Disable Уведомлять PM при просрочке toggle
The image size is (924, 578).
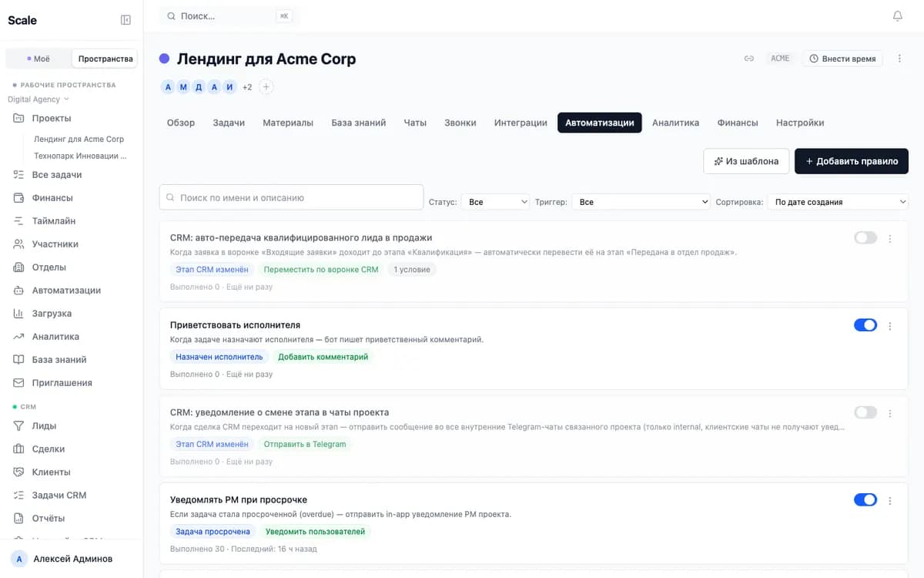pyautogui.click(x=865, y=500)
